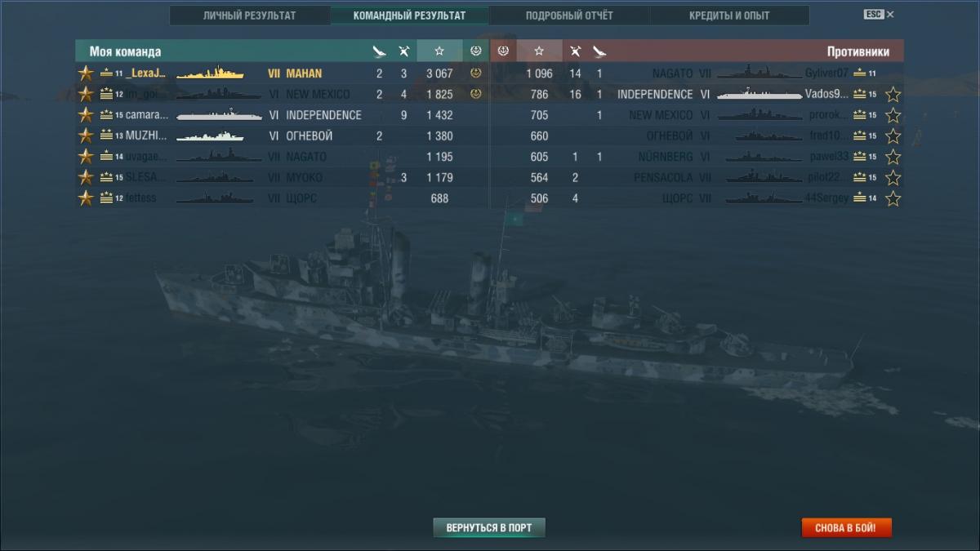Viewport: 980px width, 551px height.
Task: Click my team's achievements anchor column icon
Action: click(x=476, y=51)
